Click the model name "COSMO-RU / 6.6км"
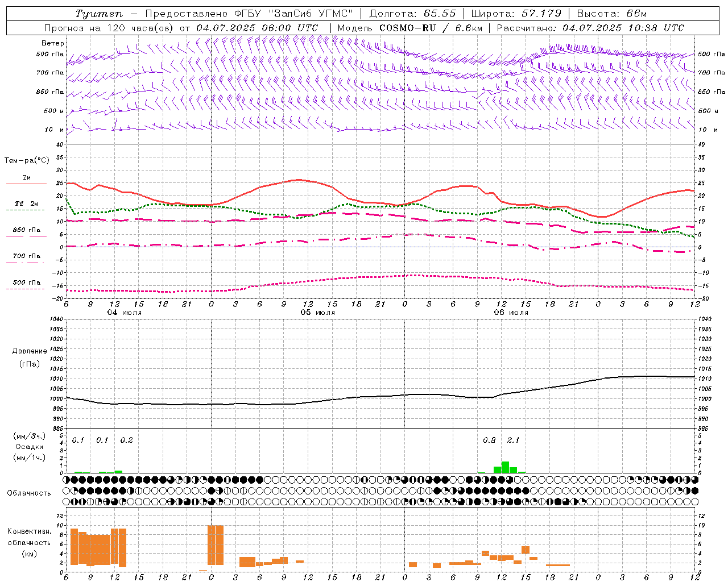 (x=431, y=28)
